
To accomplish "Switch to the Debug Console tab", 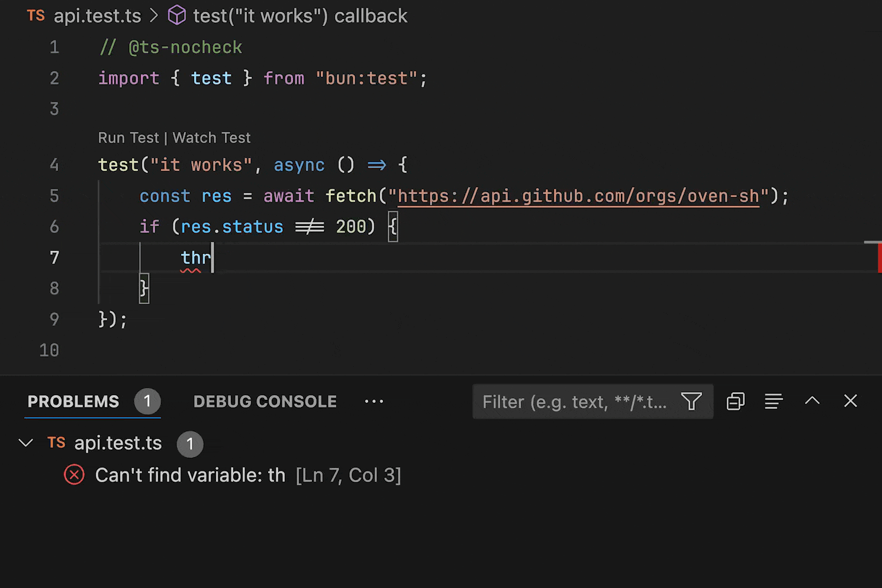I will (x=265, y=402).
